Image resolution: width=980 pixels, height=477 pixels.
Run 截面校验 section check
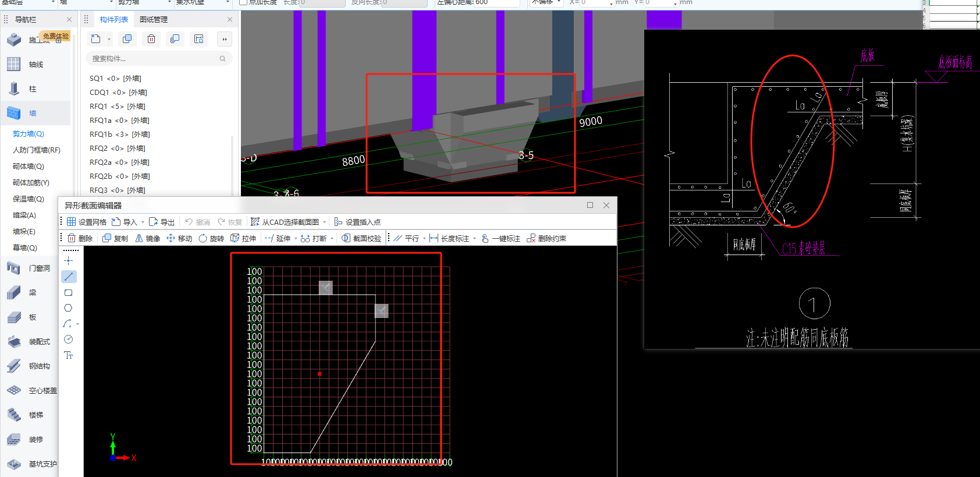361,238
